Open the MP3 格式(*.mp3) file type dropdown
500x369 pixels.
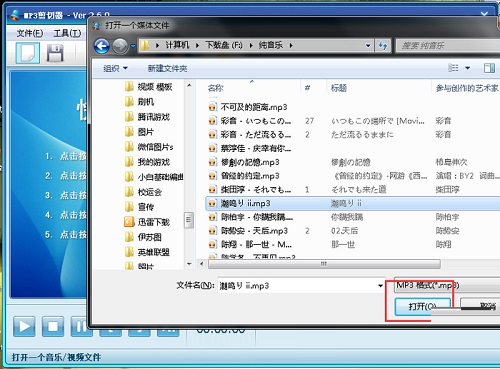click(447, 285)
